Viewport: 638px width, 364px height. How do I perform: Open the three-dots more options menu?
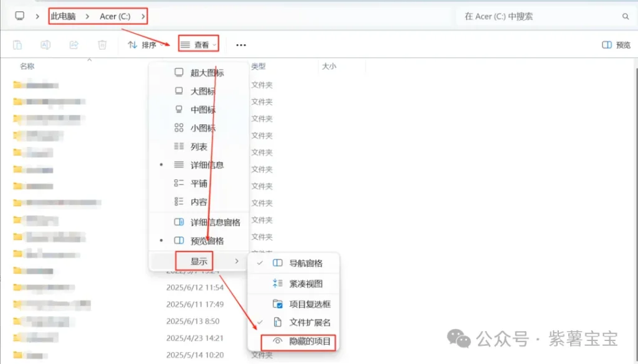tap(241, 45)
